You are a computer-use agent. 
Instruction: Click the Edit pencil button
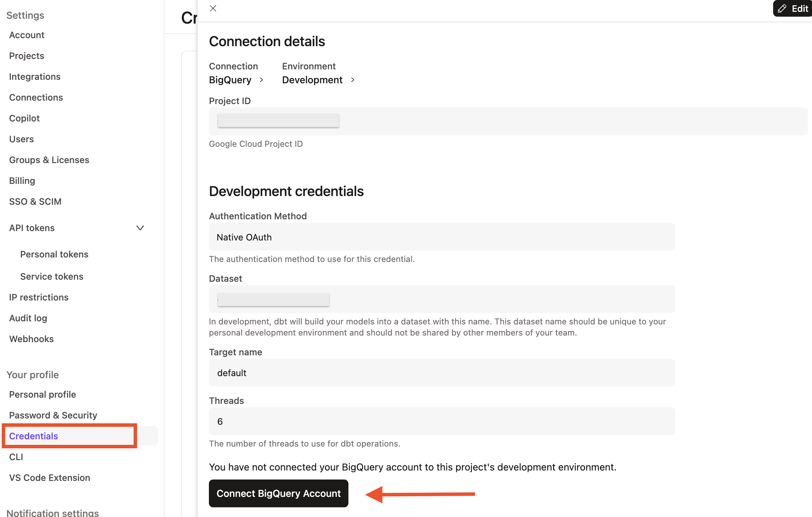(793, 8)
